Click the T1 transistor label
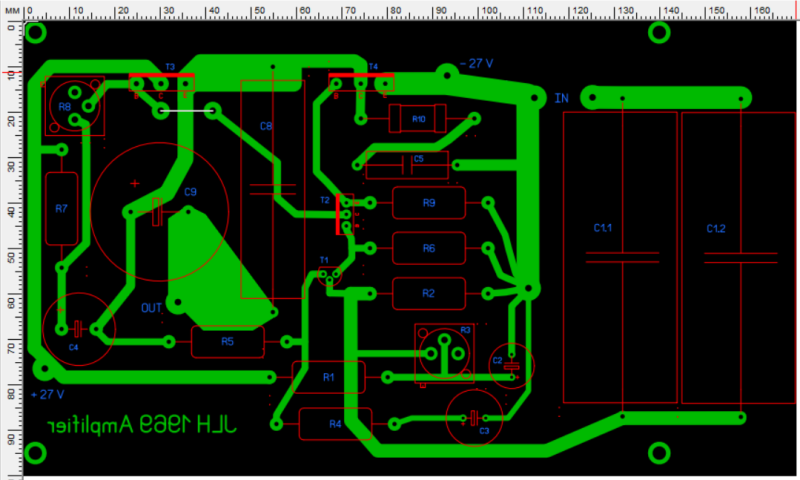The width and height of the screenshot is (800, 480). pos(324,260)
